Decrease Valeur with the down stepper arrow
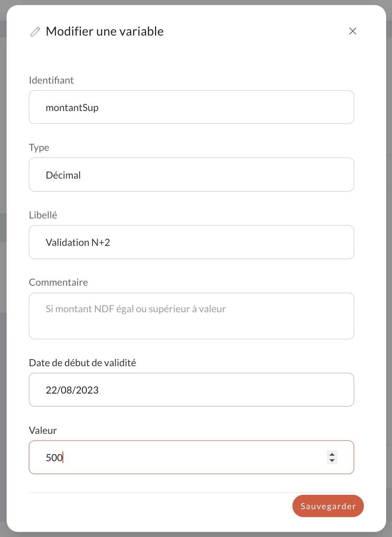Screen dimensions: 392x537 [x=332, y=461]
